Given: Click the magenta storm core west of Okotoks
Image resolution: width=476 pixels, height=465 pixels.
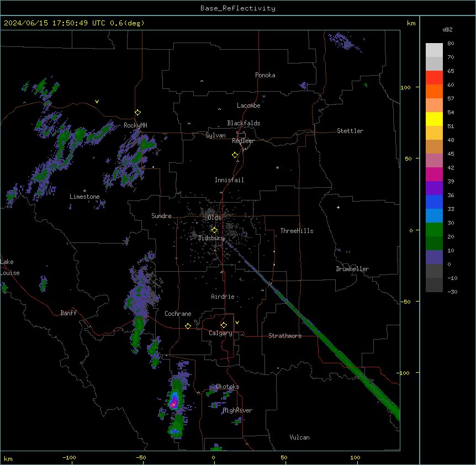Looking at the screenshot, I should click(x=173, y=403).
